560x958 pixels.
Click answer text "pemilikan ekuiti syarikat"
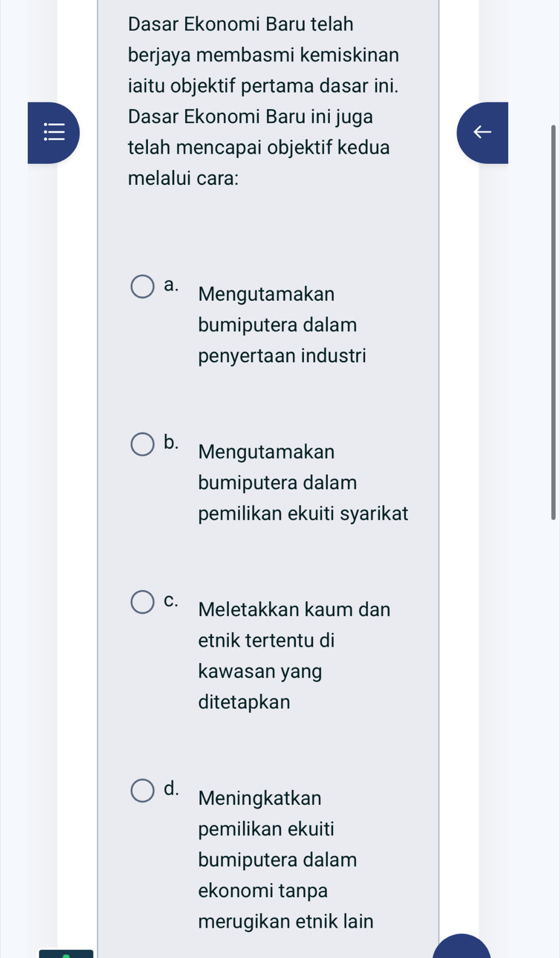point(303,513)
